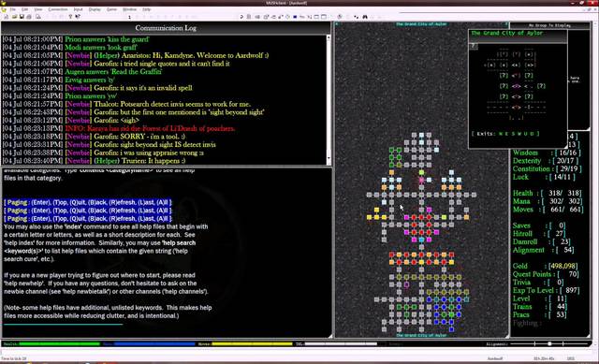Click the Constitution 29/19 stat line

[548, 168]
